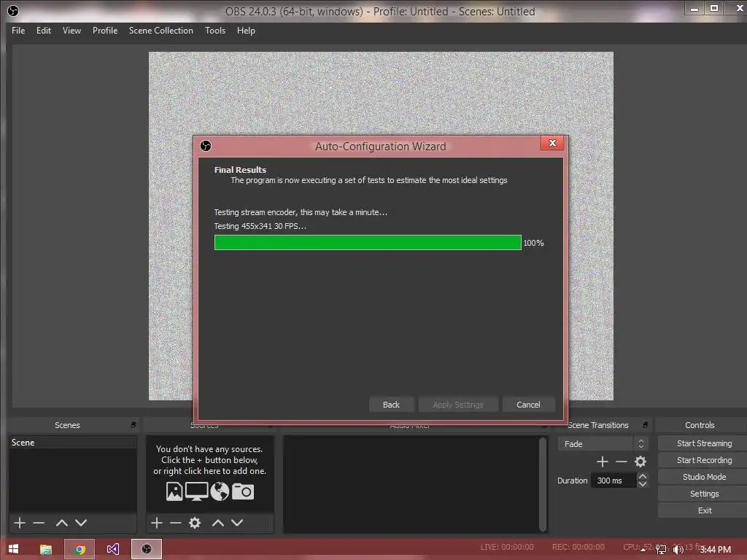Click volume icon in system tray
Image resolution: width=747 pixels, height=560 pixels.
coord(678,550)
